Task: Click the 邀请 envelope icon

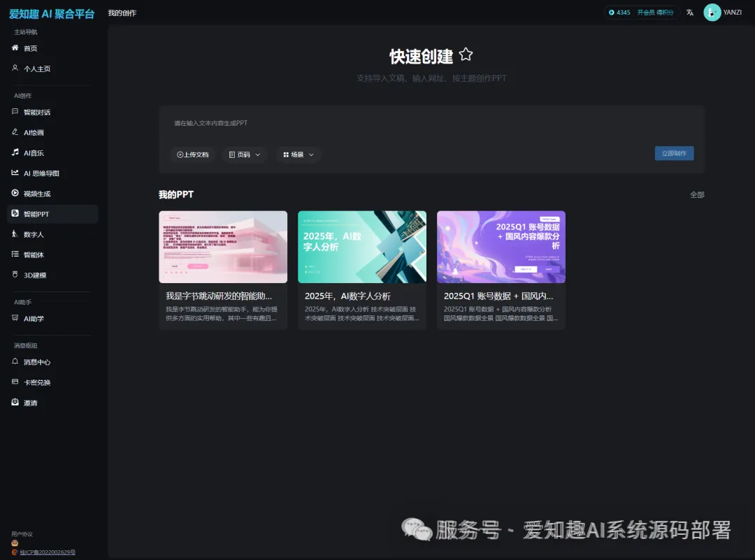Action: point(15,402)
